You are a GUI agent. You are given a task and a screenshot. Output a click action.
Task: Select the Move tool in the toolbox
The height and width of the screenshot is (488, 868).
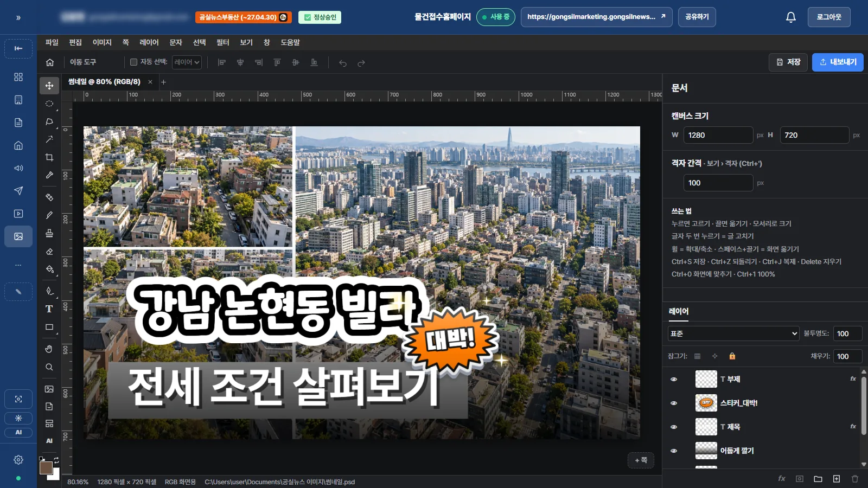(x=49, y=86)
